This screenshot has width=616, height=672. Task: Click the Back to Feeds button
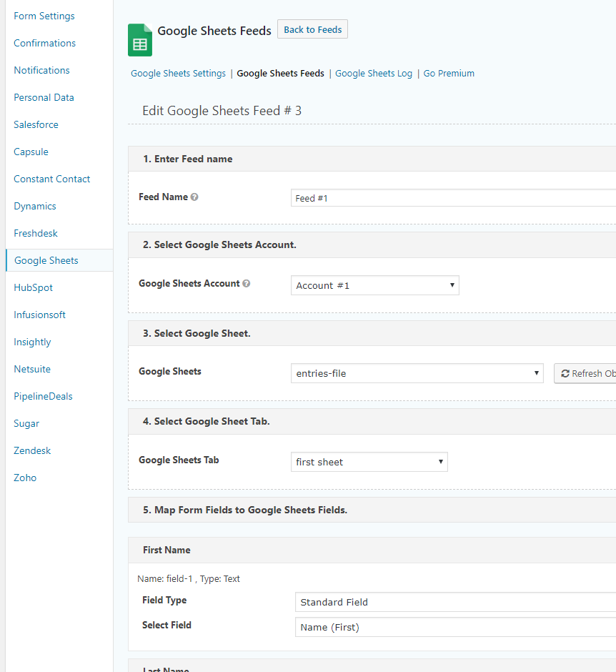coord(312,29)
